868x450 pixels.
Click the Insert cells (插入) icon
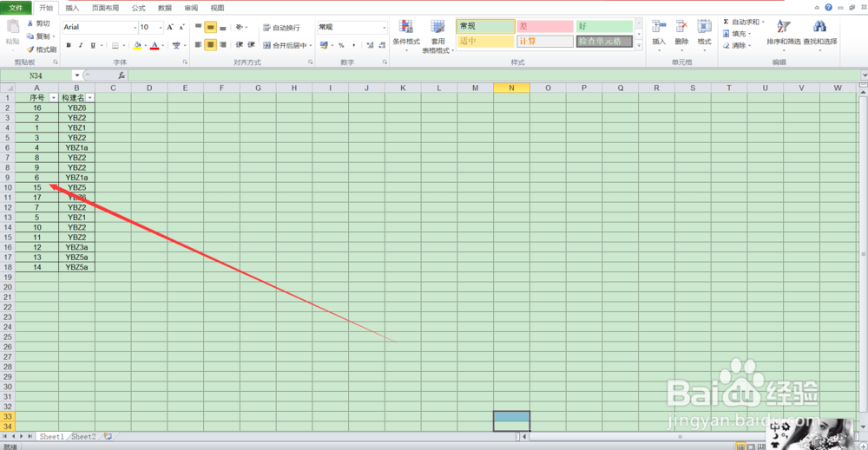[659, 27]
